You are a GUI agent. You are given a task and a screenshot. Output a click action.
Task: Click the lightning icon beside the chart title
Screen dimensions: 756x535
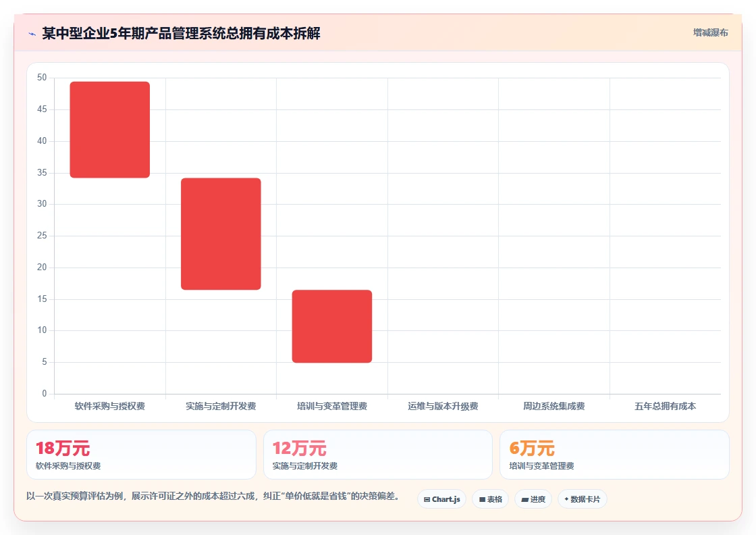32,34
